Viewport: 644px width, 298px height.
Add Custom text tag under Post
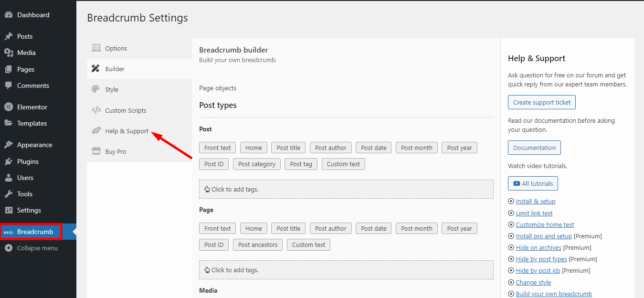[x=343, y=164]
